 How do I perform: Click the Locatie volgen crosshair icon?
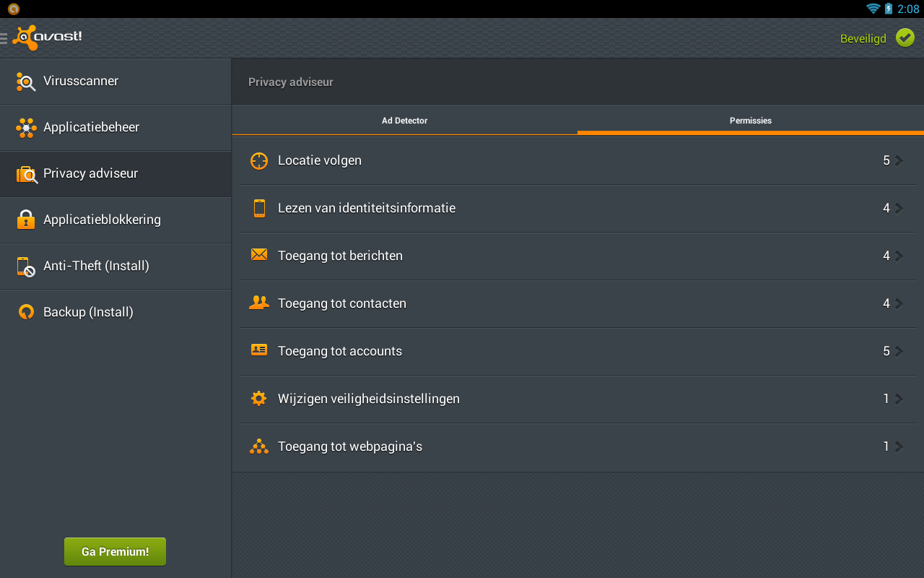click(259, 160)
